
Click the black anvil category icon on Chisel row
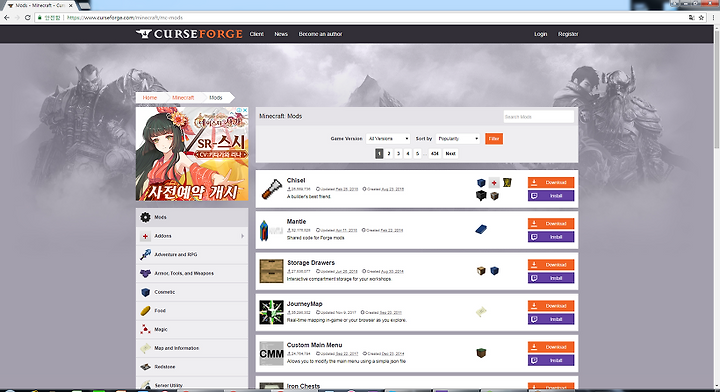pos(481,196)
